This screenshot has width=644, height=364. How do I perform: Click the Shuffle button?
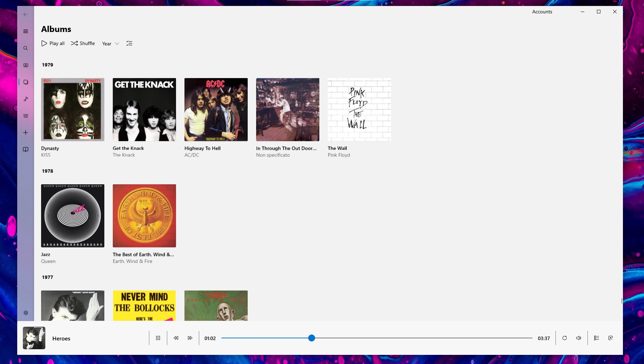pyautogui.click(x=83, y=43)
